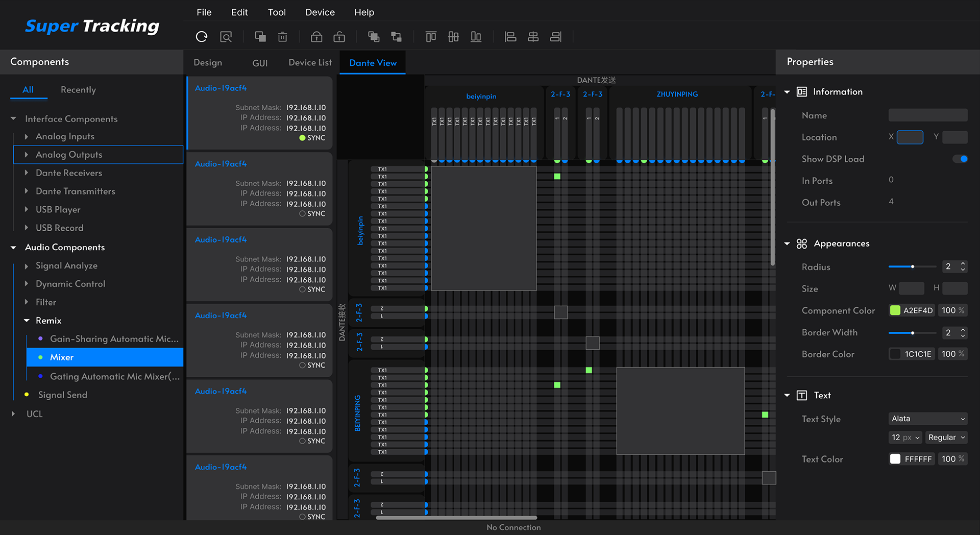Click the copy duplicate icon
Screen dimensions: 980x535
click(x=260, y=37)
